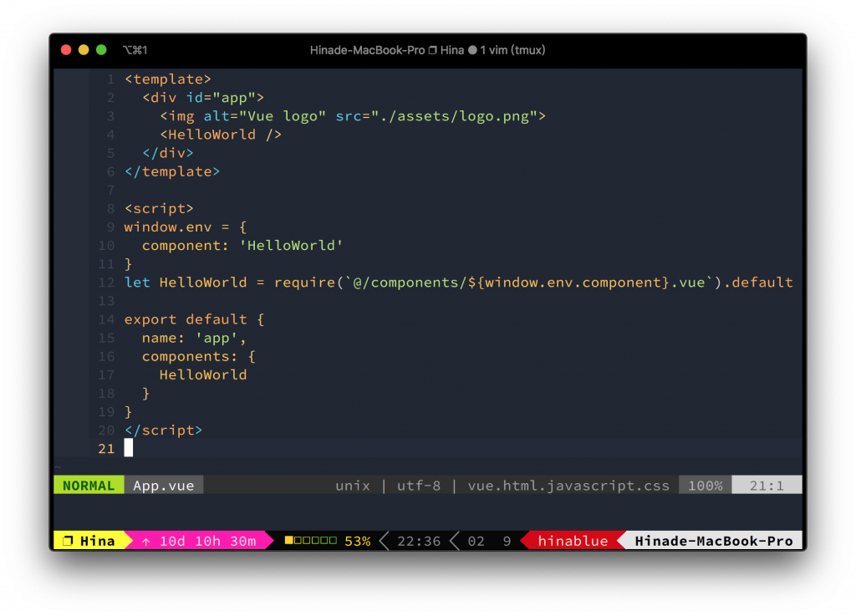
Task: Click the id="app" attribute on line 2
Action: (221, 98)
